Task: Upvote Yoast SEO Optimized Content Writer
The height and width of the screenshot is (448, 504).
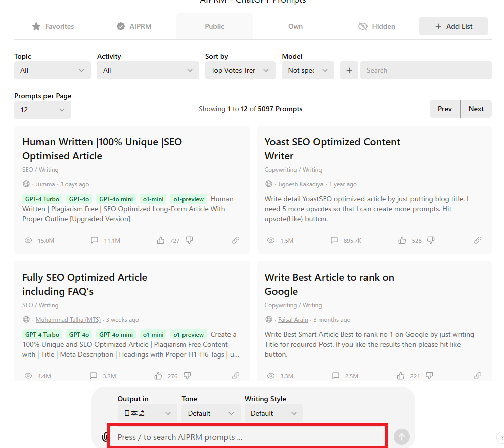Action: tap(402, 240)
